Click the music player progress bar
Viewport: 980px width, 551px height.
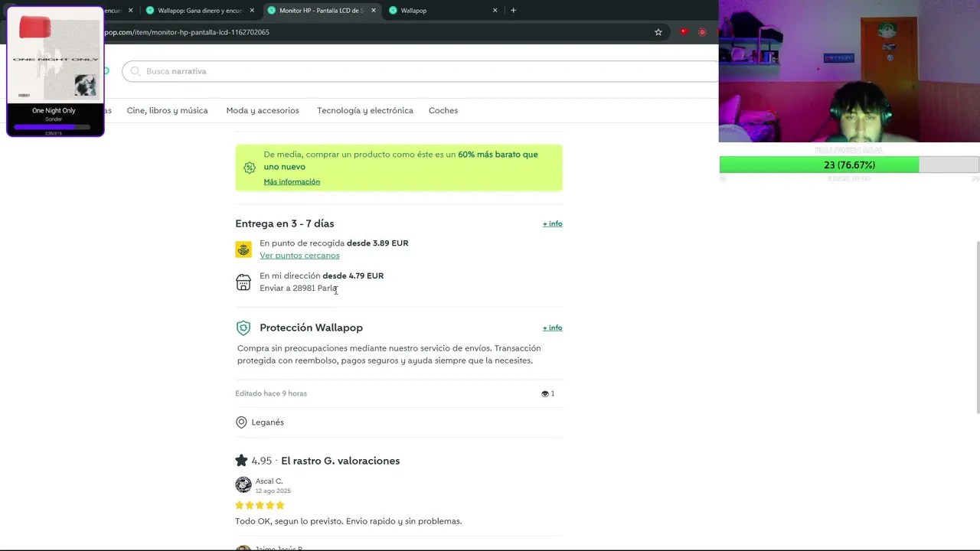coord(52,127)
